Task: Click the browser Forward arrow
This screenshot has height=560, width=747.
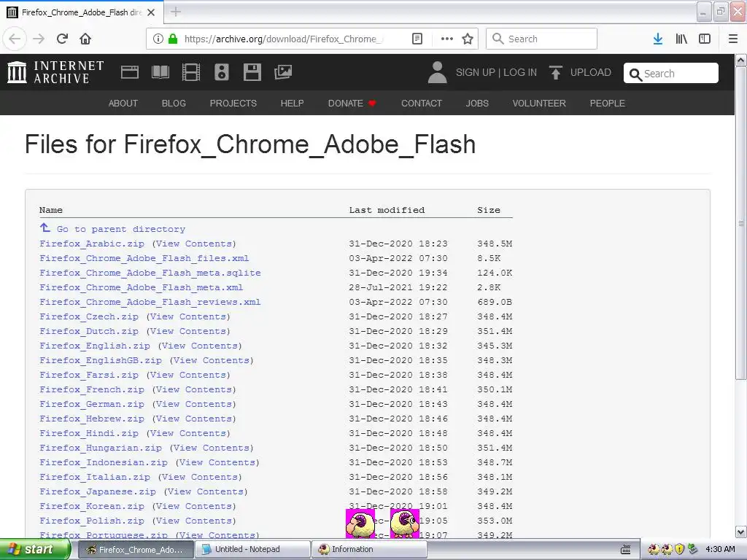Action: 39,39
